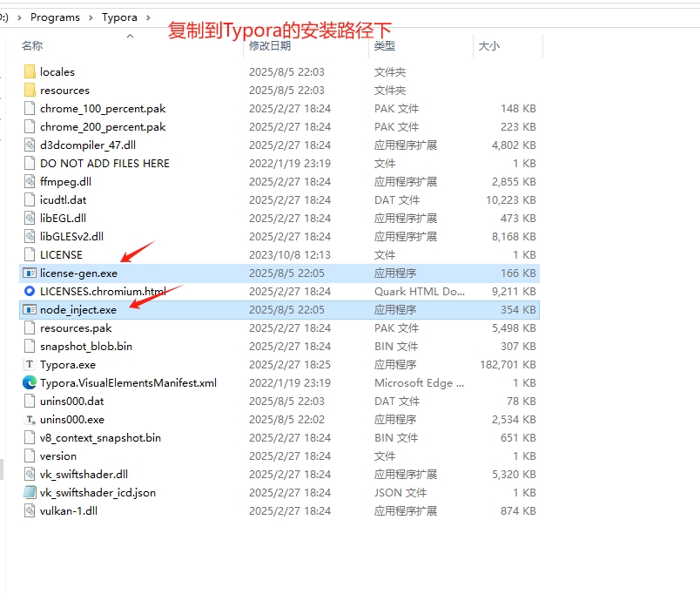The height and width of the screenshot is (594, 700).
Task: Click the 182,701 KB size of Typora.exe
Action: (508, 365)
